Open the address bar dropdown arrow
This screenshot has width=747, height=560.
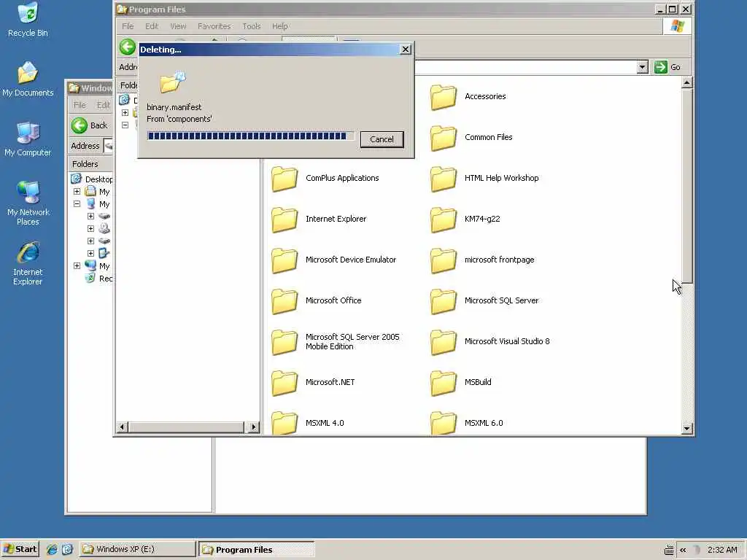(642, 67)
